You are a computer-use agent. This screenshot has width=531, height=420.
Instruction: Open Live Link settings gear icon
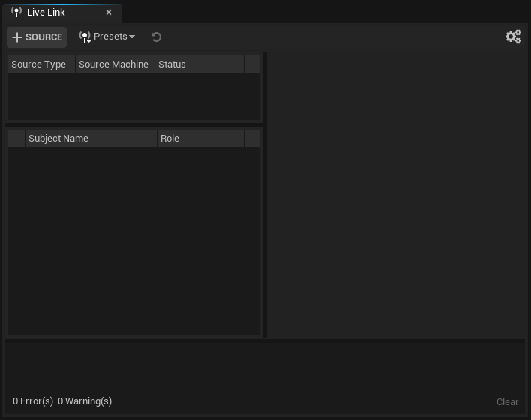513,37
